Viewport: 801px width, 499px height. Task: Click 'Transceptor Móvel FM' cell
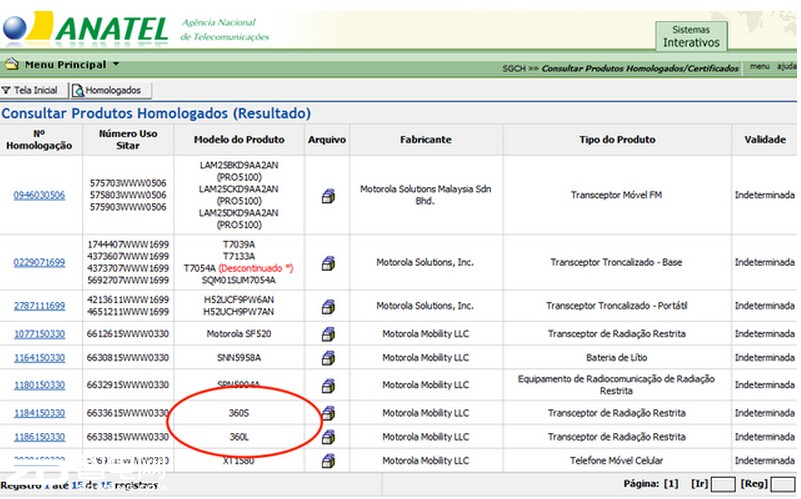click(617, 195)
